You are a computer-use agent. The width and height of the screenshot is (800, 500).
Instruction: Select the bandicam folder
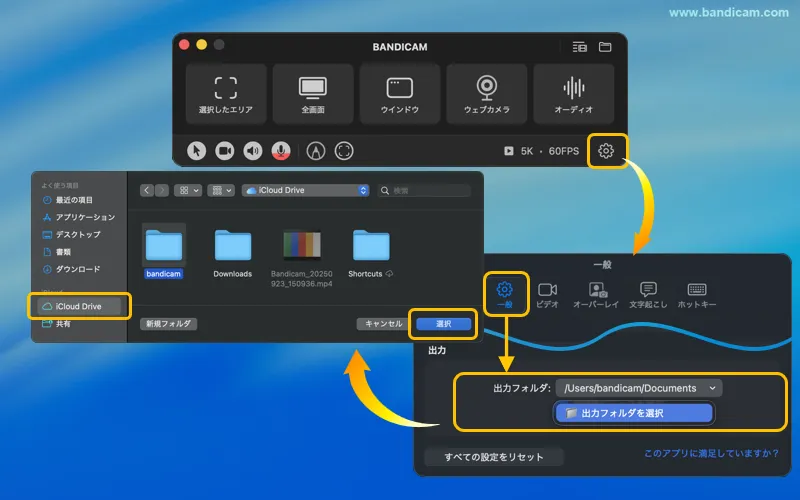[x=163, y=253]
